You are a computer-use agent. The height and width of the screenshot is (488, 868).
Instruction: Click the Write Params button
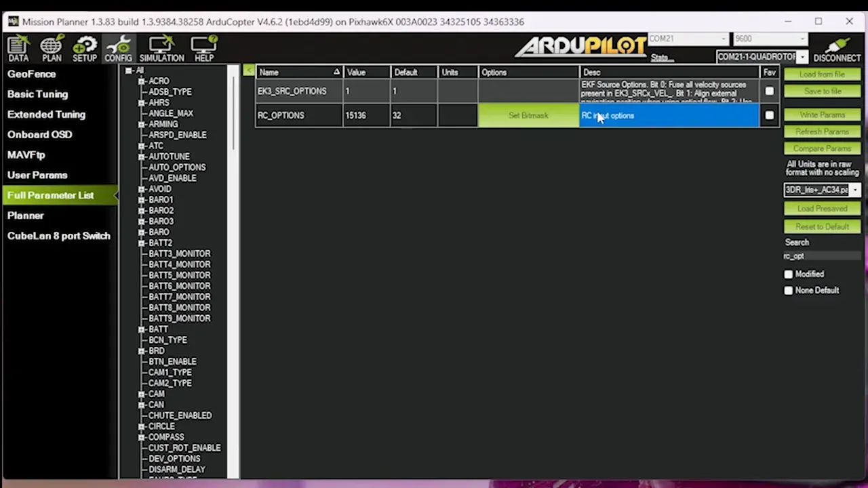coord(822,115)
